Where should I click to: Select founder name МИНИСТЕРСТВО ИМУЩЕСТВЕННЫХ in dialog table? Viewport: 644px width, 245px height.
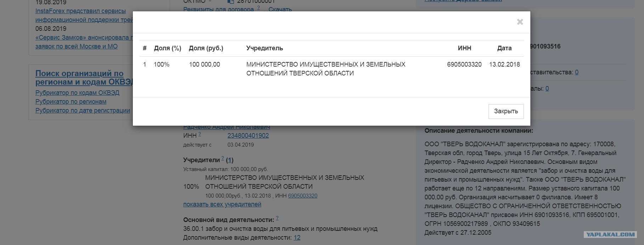point(326,69)
